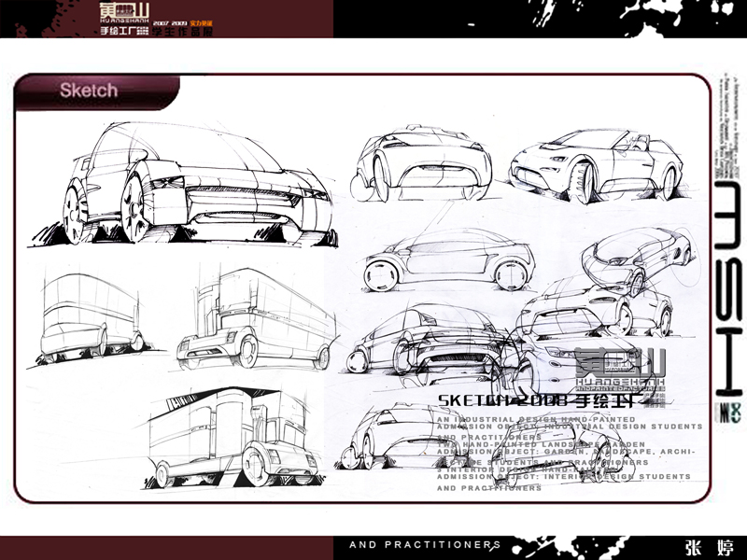Select the line "AN INDUSTRIAL DESIGN HAND-PAINTED"
The image size is (747, 560).
point(536,419)
